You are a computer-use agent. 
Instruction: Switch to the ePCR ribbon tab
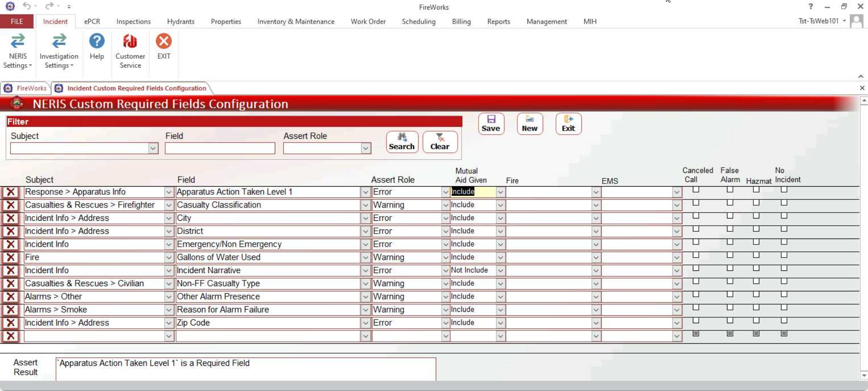click(92, 21)
